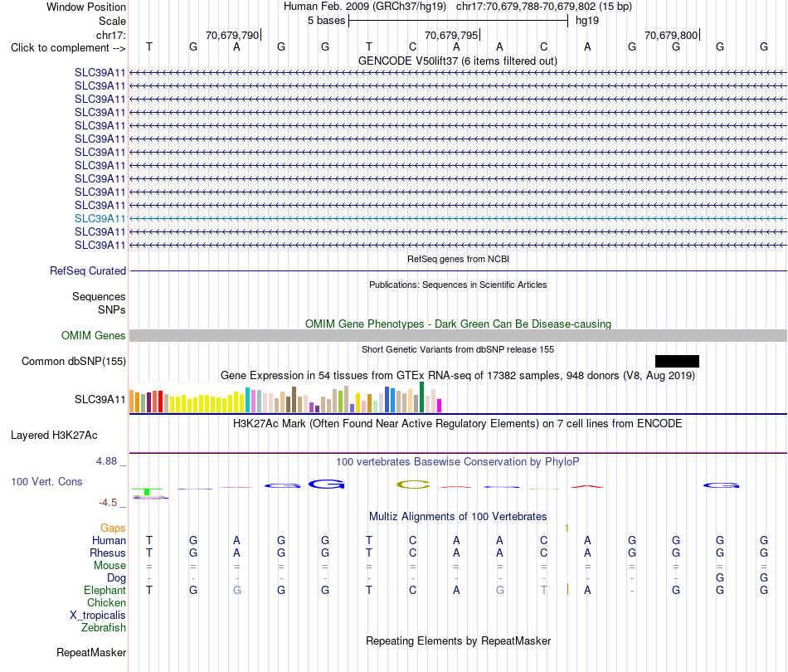Click the orange '1' gap count marker
This screenshot has height=672, width=788.
pos(567,528)
